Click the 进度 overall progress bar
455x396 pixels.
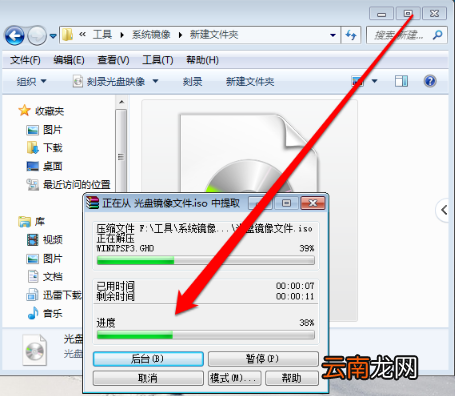click(206, 335)
